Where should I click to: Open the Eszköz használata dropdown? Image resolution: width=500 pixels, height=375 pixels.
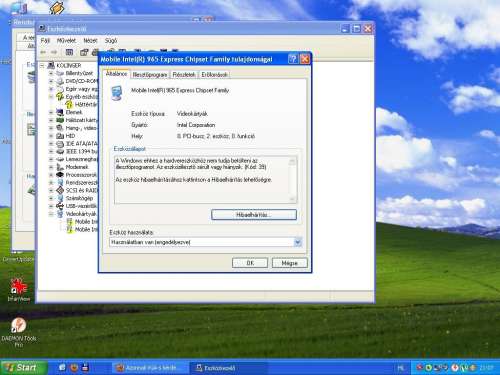click(x=298, y=242)
